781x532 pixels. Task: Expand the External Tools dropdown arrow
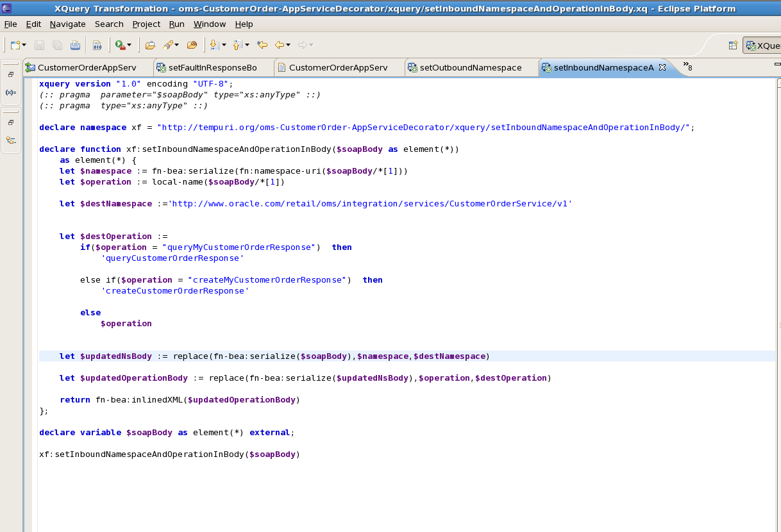(x=129, y=45)
